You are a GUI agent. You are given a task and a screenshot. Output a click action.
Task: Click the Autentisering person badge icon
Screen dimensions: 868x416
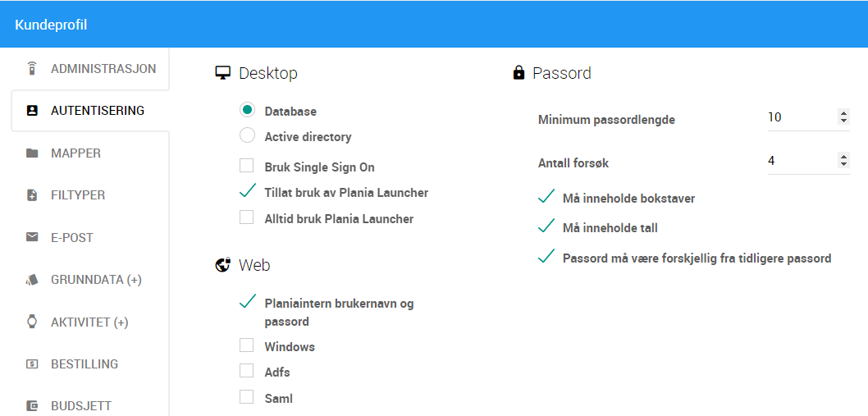pyautogui.click(x=32, y=111)
